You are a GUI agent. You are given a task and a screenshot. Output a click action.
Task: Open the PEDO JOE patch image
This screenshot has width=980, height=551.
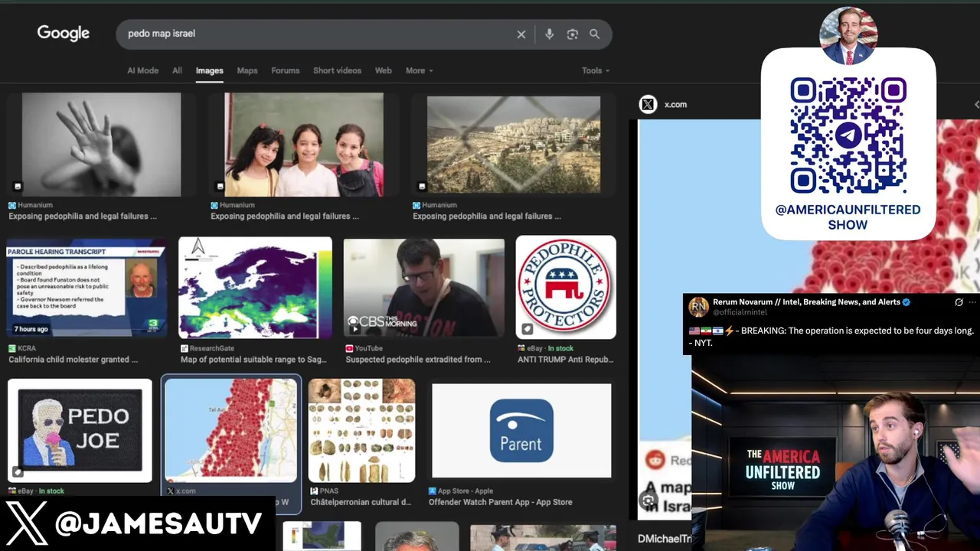click(x=80, y=431)
